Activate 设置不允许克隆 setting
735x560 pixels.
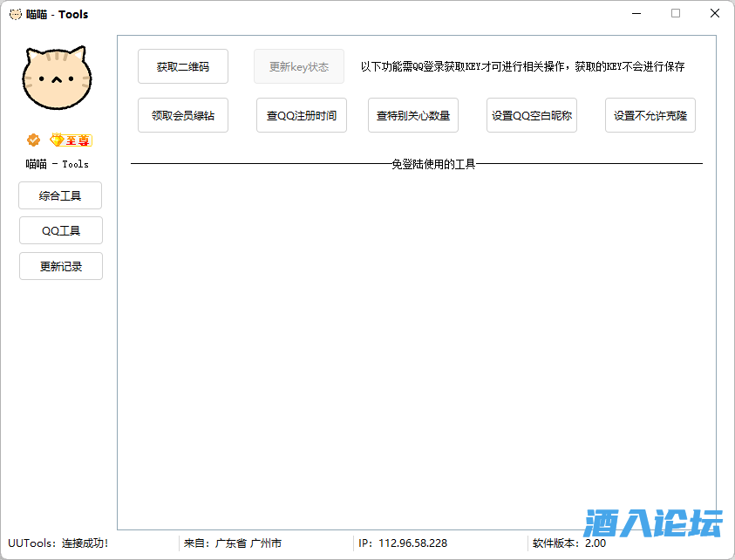pos(650,115)
